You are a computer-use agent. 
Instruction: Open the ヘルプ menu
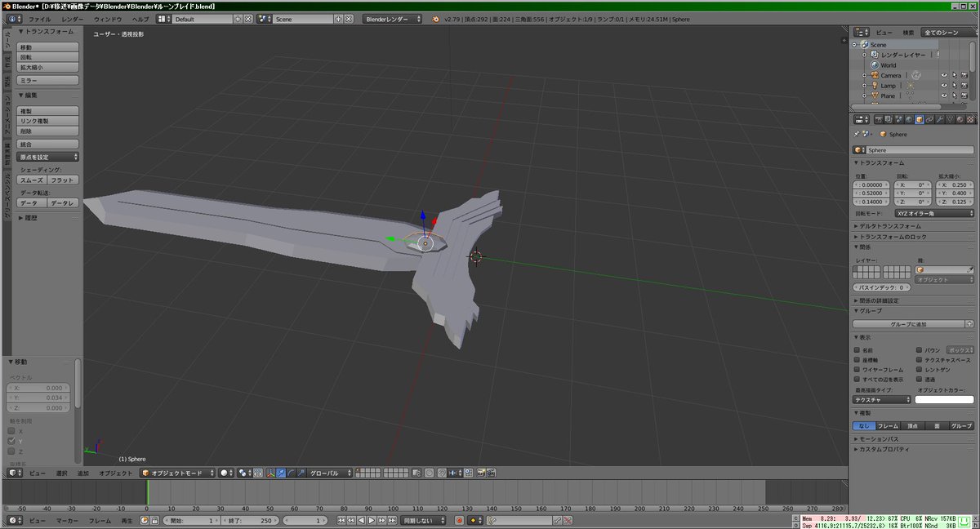(x=140, y=18)
